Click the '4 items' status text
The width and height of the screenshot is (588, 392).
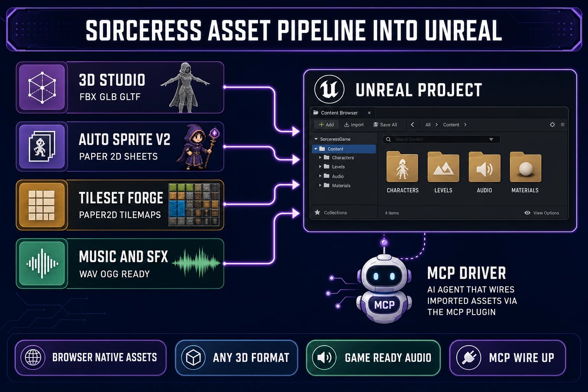[392, 213]
